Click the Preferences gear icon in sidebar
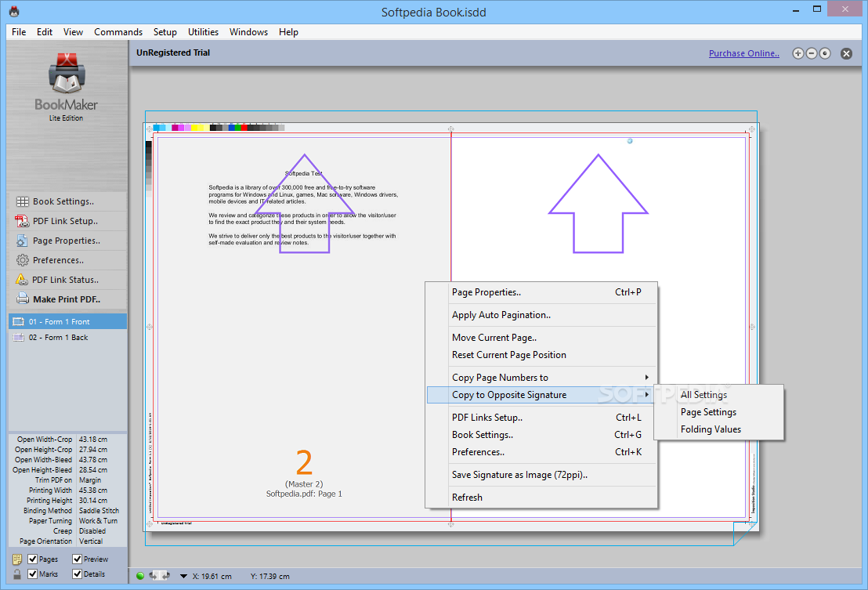The image size is (868, 590). [23, 260]
